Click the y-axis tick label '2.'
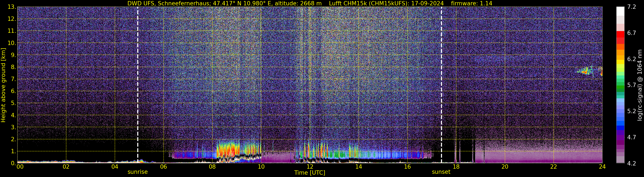Viewport: 644px width, 177px height. [13, 139]
